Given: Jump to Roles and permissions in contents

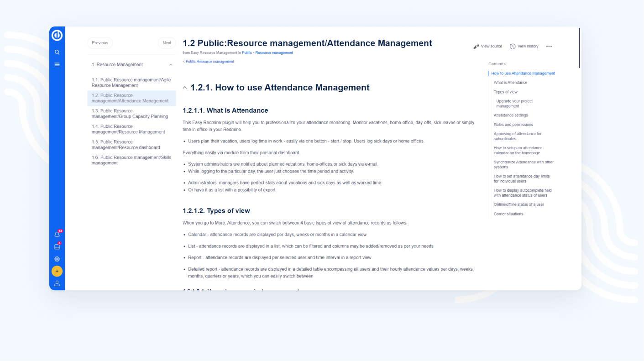Looking at the screenshot, I should (513, 125).
